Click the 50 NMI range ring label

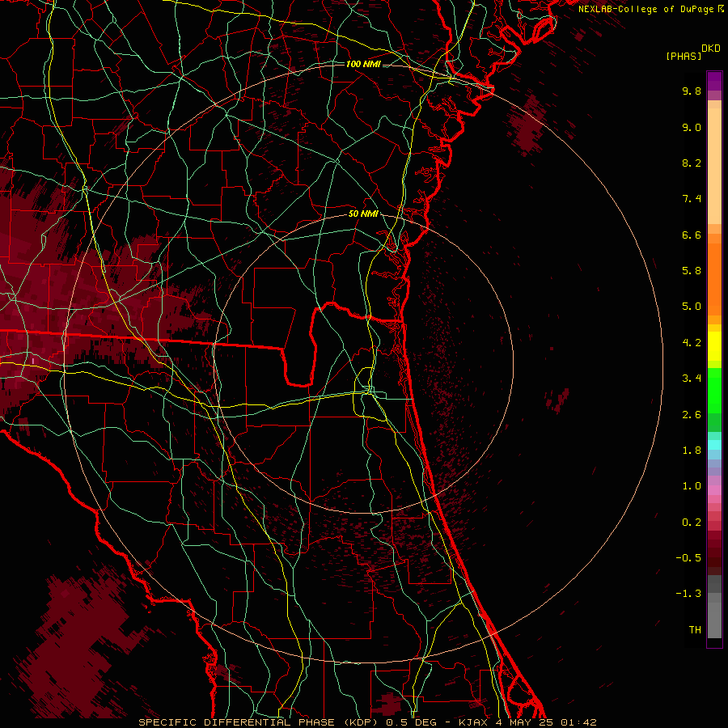[x=363, y=214]
